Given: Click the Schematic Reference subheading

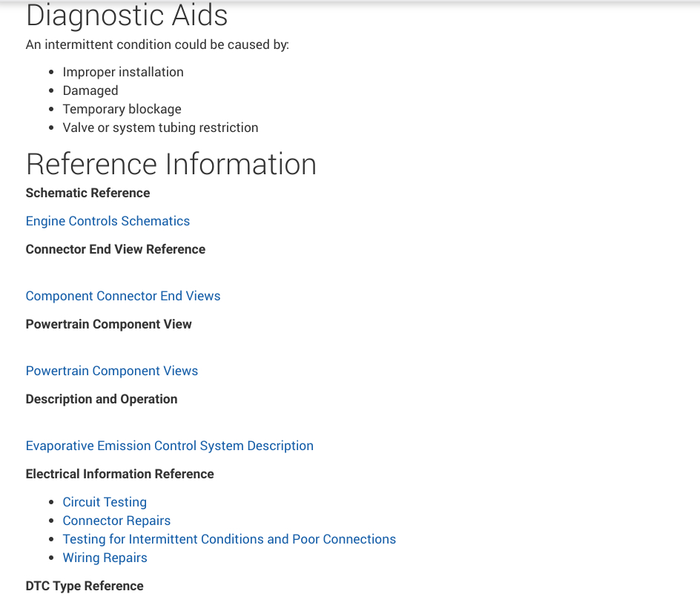Looking at the screenshot, I should tap(87, 193).
